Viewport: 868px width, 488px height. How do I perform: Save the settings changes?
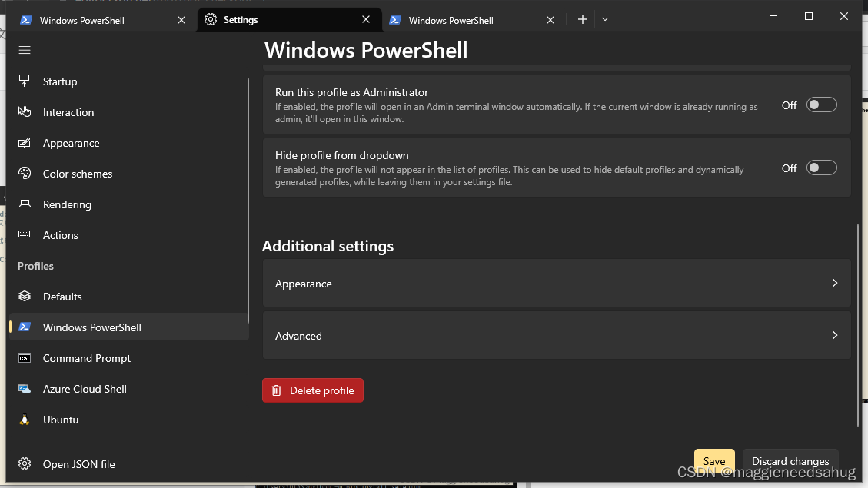pyautogui.click(x=714, y=460)
